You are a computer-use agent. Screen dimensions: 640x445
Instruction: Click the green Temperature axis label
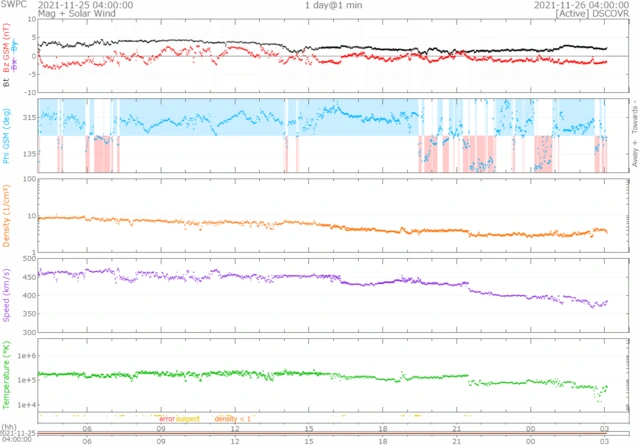(x=8, y=373)
